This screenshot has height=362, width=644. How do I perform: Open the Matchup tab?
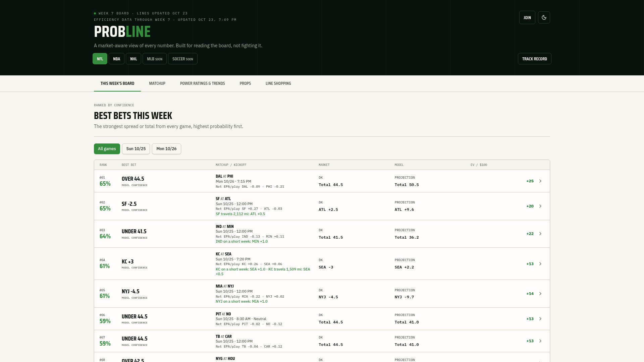pyautogui.click(x=157, y=83)
